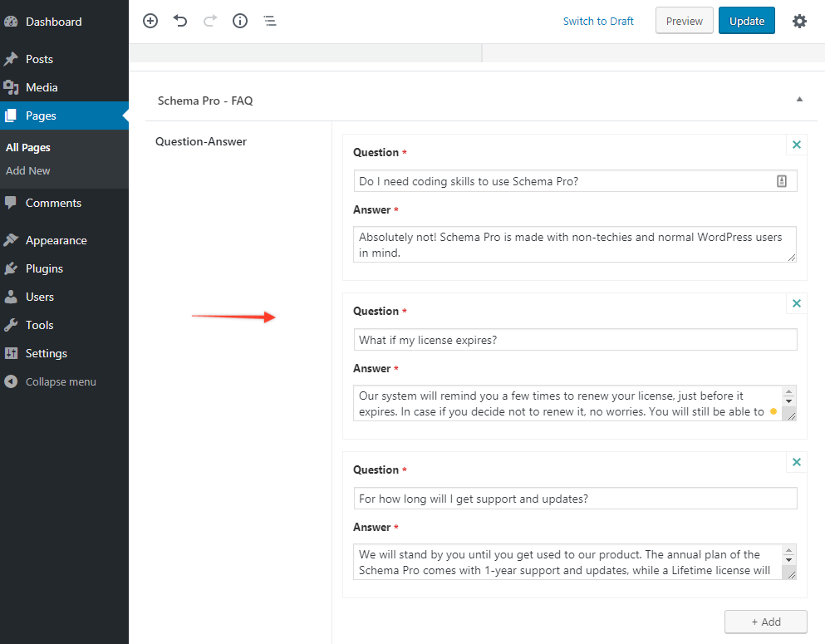Open the Plugins menu
The height and width of the screenshot is (644, 825).
click(x=44, y=268)
